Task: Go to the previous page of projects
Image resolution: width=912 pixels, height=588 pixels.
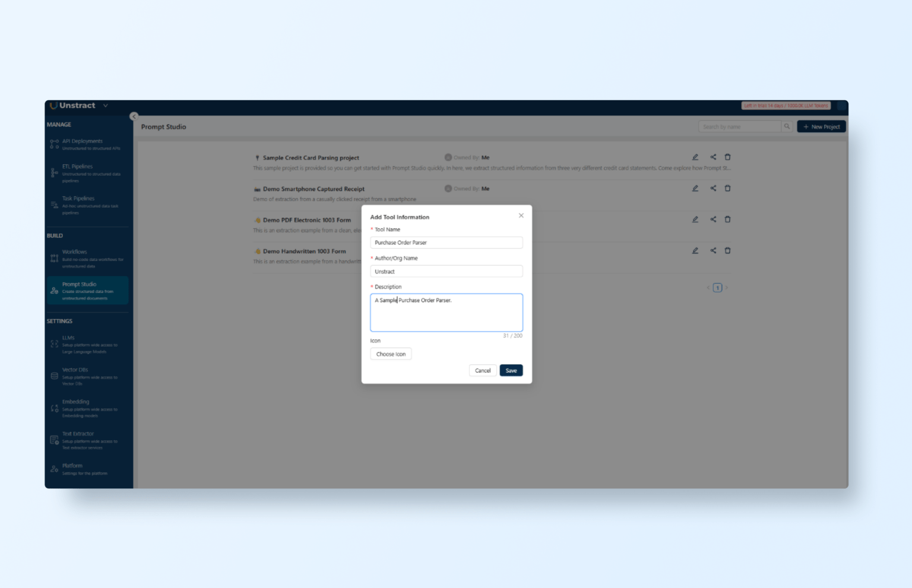Action: [708, 288]
